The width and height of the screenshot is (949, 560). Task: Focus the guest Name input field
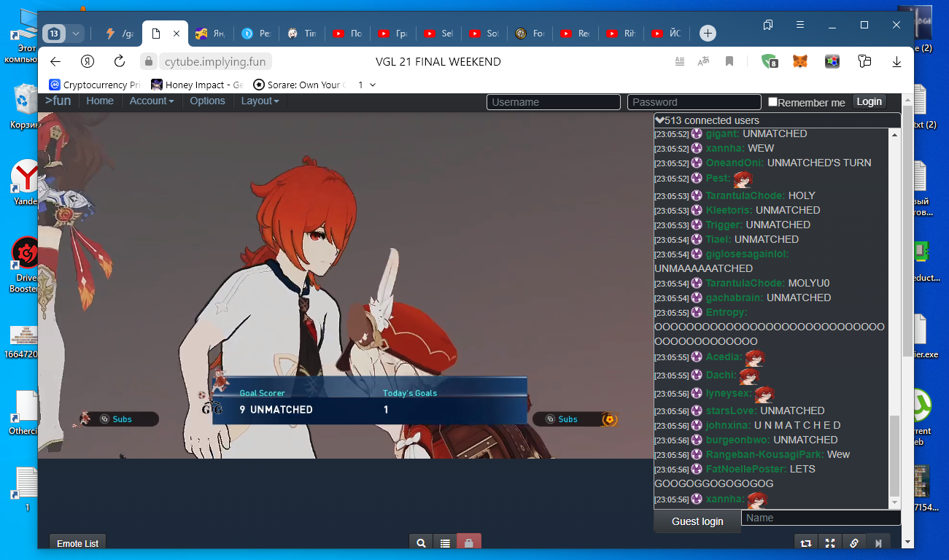pyautogui.click(x=821, y=518)
